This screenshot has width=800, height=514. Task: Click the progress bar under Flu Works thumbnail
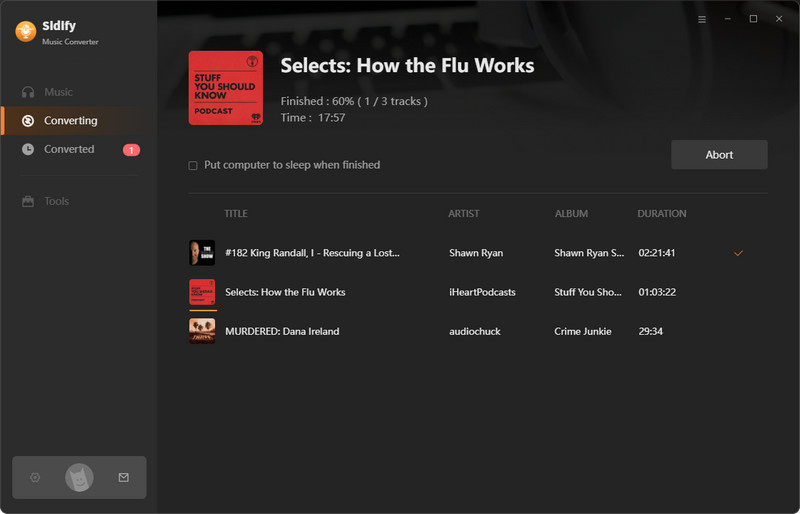click(x=203, y=310)
